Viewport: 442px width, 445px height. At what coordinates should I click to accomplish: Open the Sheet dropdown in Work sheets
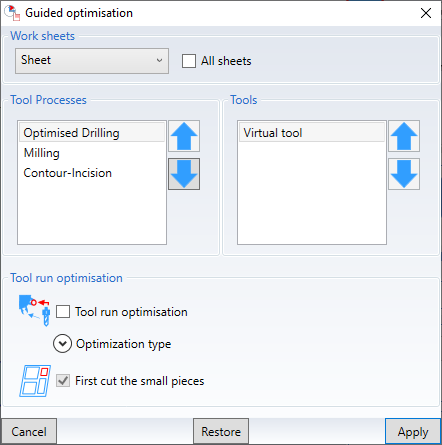(x=92, y=61)
